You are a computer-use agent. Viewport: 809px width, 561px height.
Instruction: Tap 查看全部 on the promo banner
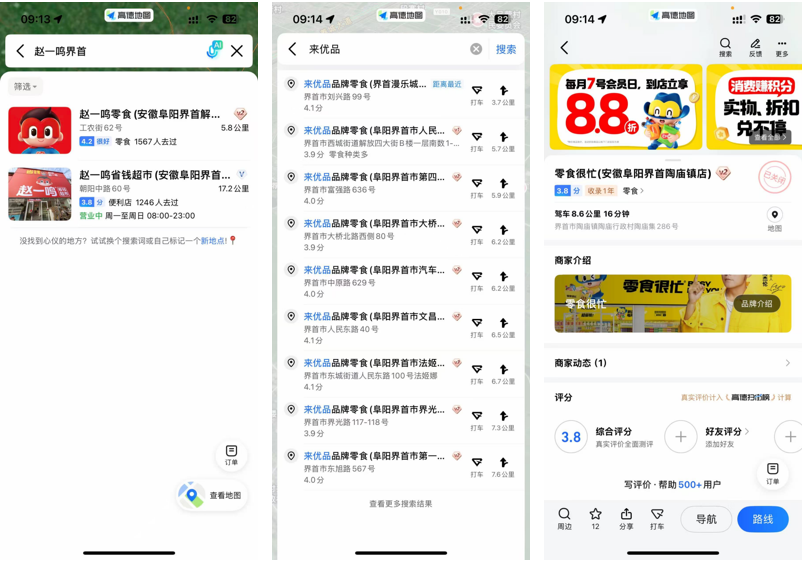(770, 138)
